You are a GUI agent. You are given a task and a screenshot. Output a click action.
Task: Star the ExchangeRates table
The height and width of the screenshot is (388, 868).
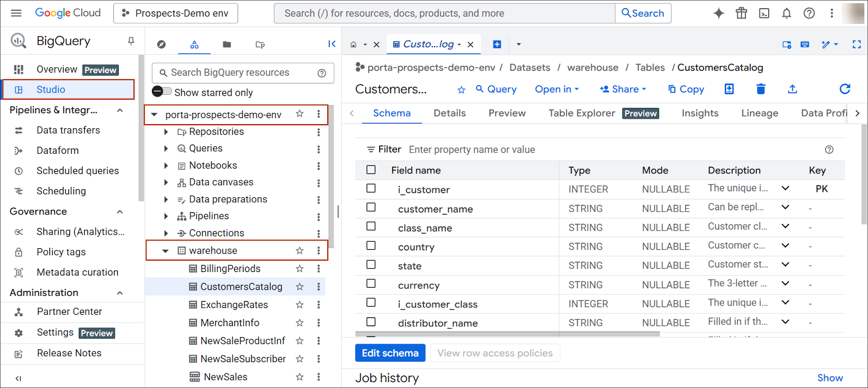(x=299, y=305)
